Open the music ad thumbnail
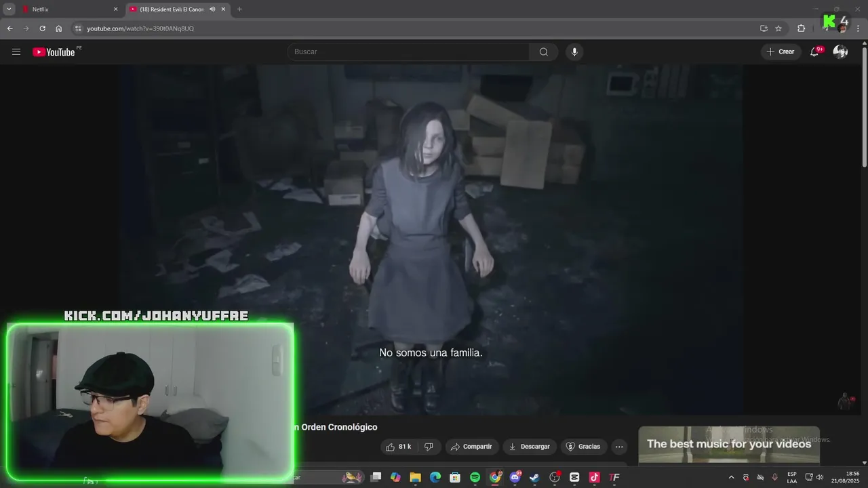Viewport: 868px width, 488px height. click(x=729, y=445)
